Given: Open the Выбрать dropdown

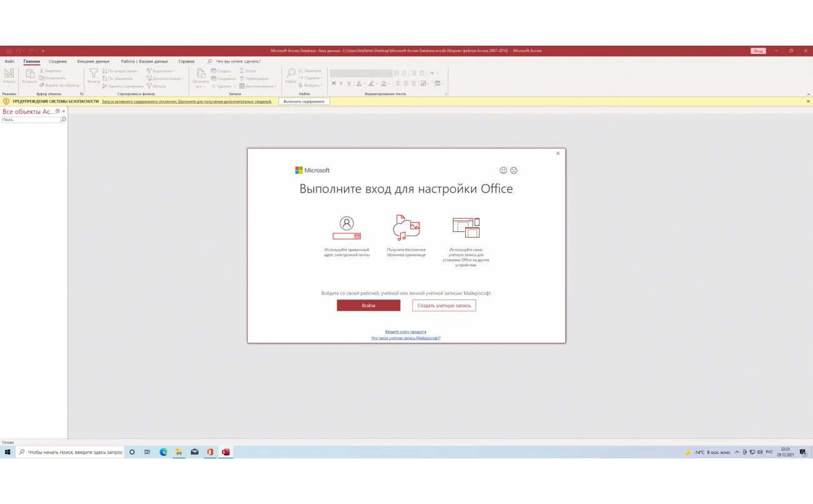Looking at the screenshot, I should (311, 85).
